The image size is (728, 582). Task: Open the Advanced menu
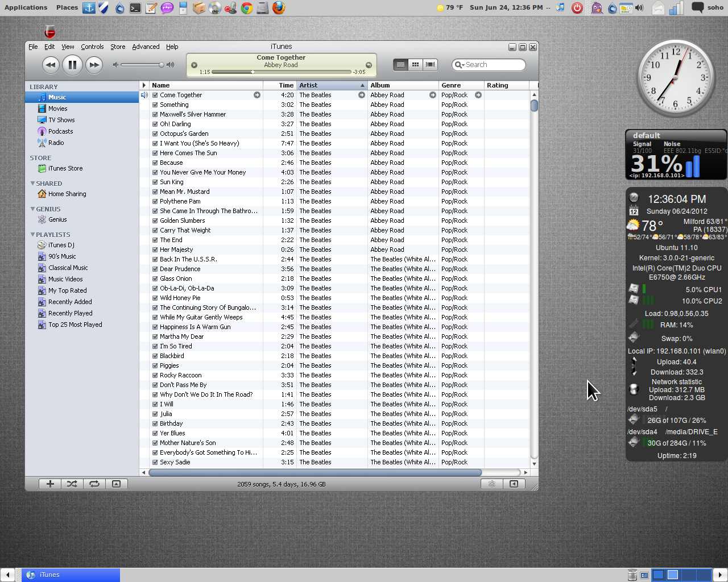coord(146,47)
